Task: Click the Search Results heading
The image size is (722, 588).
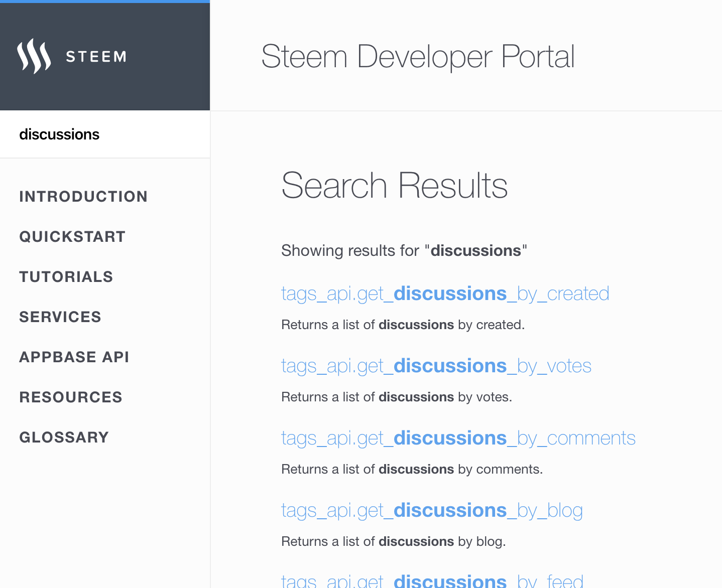Action: [395, 186]
